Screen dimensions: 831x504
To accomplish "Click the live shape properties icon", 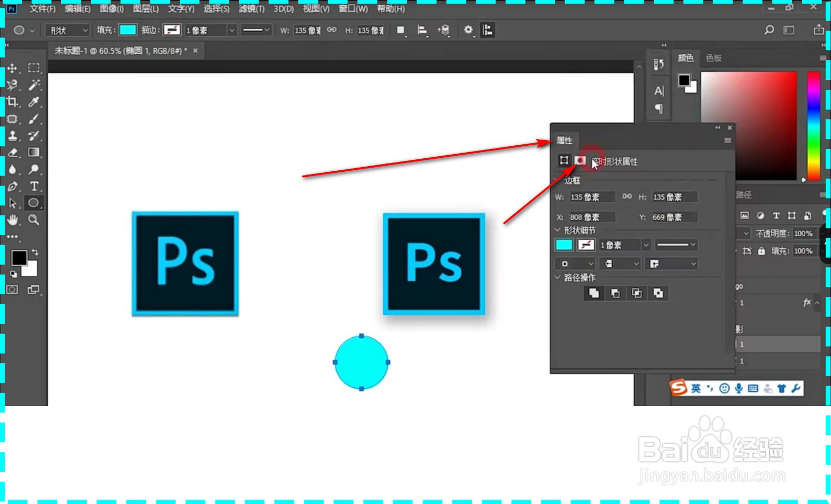I will 564,160.
